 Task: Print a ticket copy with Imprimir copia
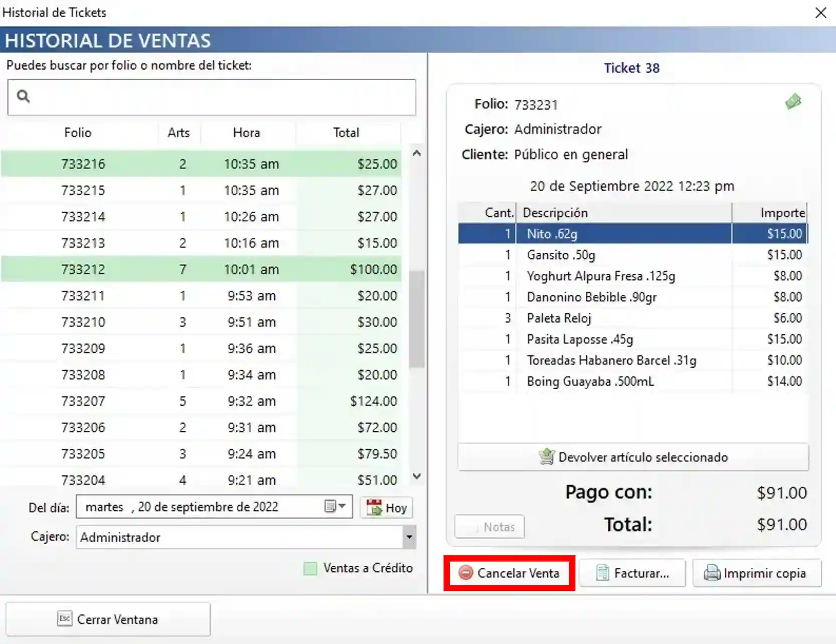coord(757,573)
